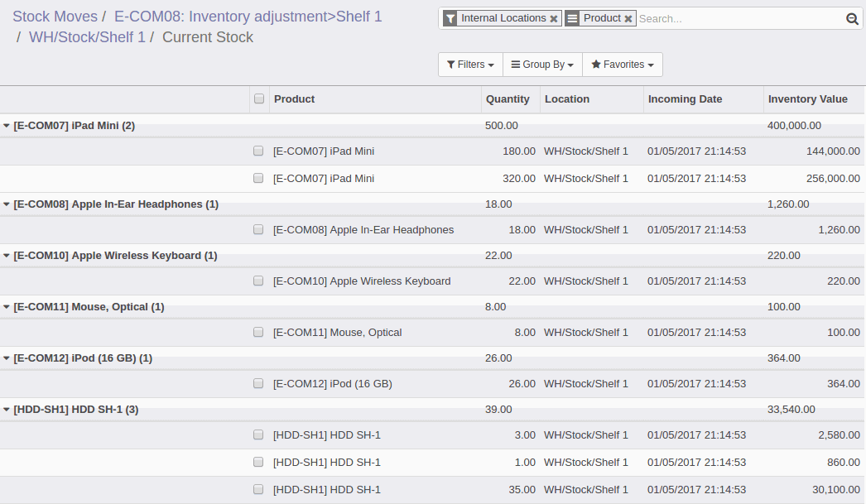This screenshot has width=866, height=504.
Task: Select the HDD SH-1 row with quantity 1.00
Action: (x=258, y=462)
